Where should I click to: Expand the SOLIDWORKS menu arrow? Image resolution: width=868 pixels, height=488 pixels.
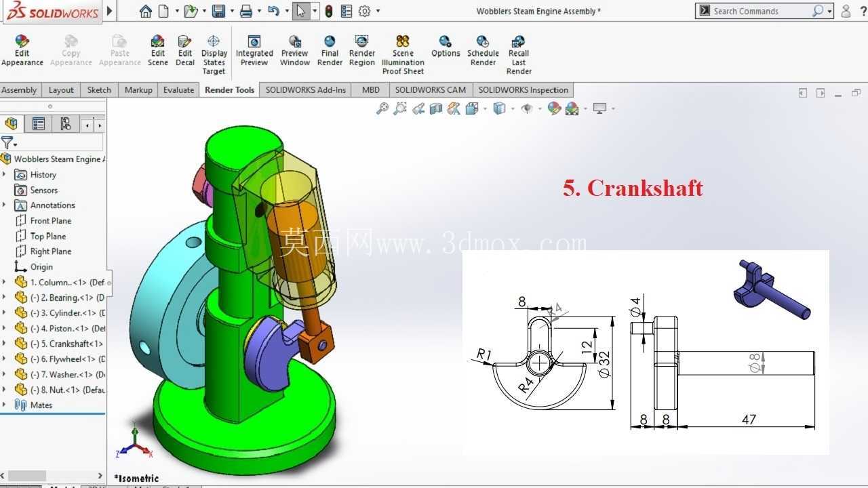coord(110,11)
